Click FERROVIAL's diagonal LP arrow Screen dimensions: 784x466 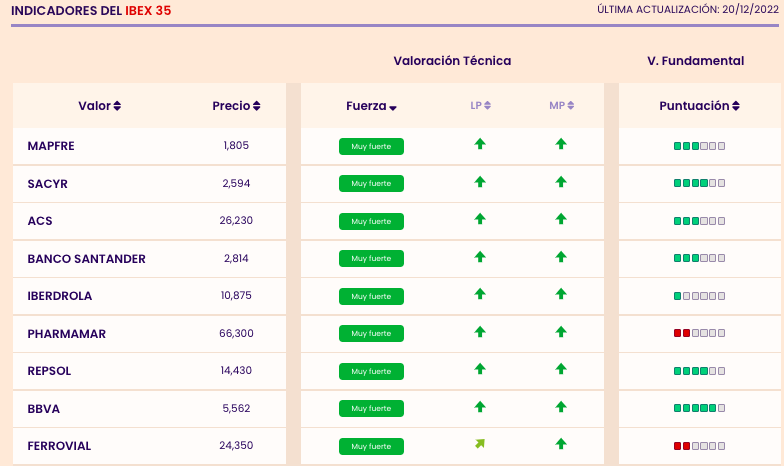pos(480,444)
